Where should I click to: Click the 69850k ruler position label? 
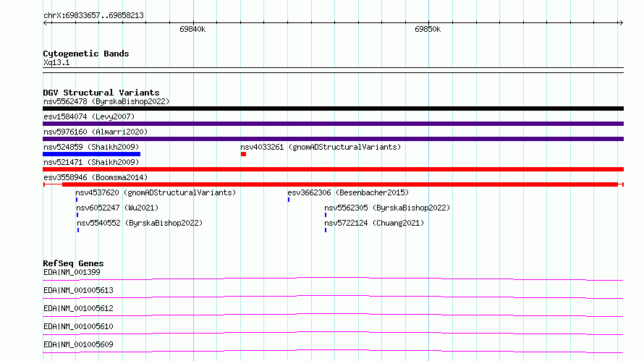[x=428, y=29]
